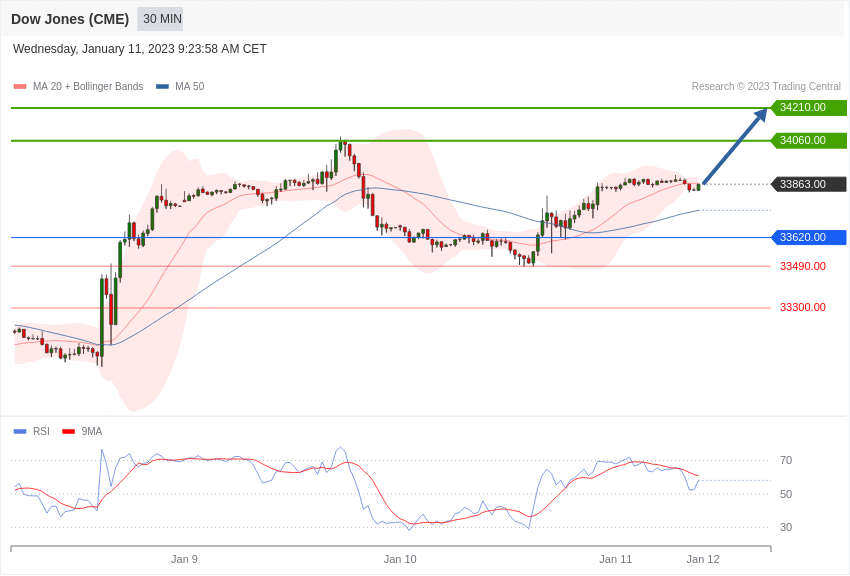Screen dimensions: 850x576
Task: Click the RSI 70 level label
Action: coord(786,461)
